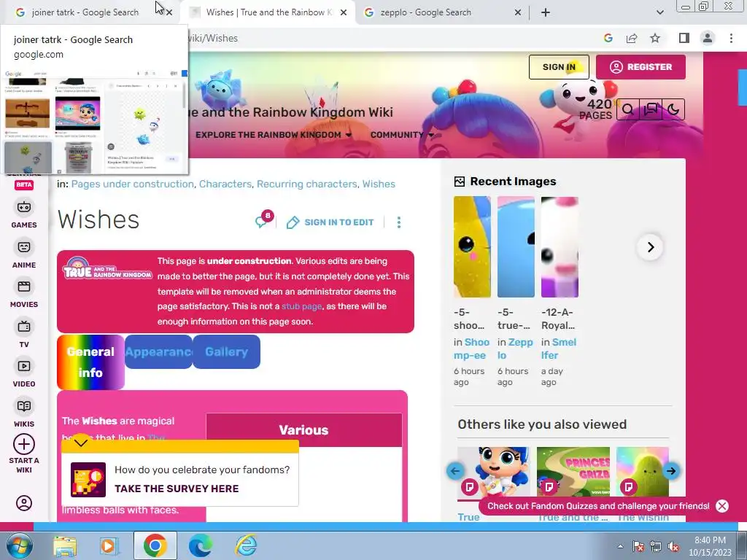
Task: Go to next in Others like you also viewed
Action: point(671,471)
